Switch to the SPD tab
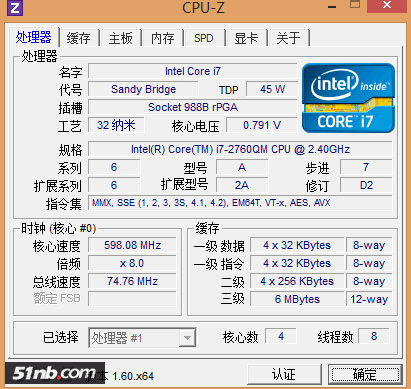The height and width of the screenshot is (389, 411). [x=204, y=38]
